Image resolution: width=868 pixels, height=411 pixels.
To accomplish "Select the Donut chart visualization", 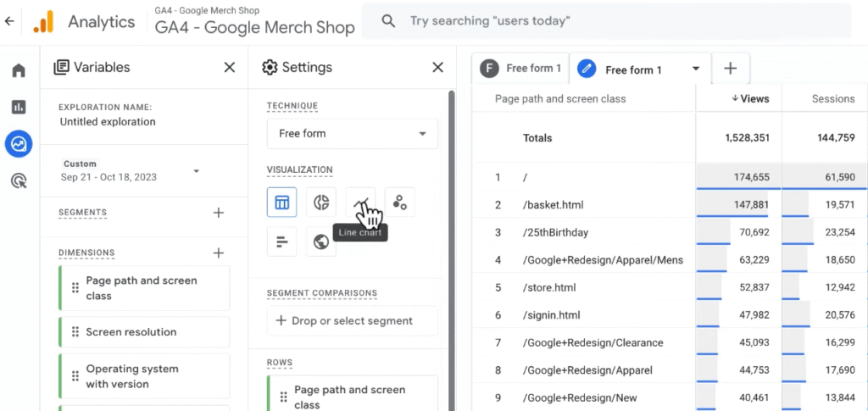I will tap(321, 202).
